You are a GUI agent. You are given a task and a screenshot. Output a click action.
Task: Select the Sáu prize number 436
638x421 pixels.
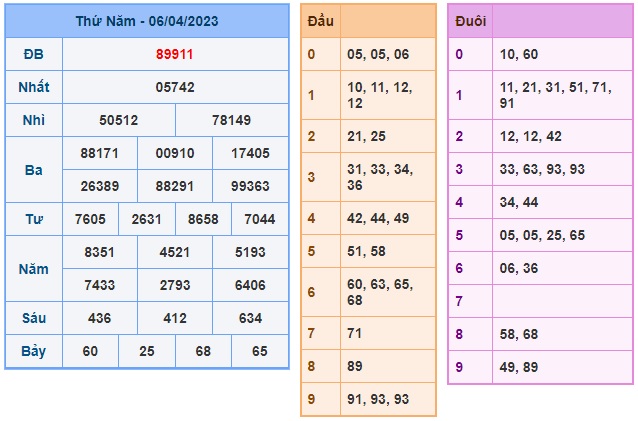point(100,318)
